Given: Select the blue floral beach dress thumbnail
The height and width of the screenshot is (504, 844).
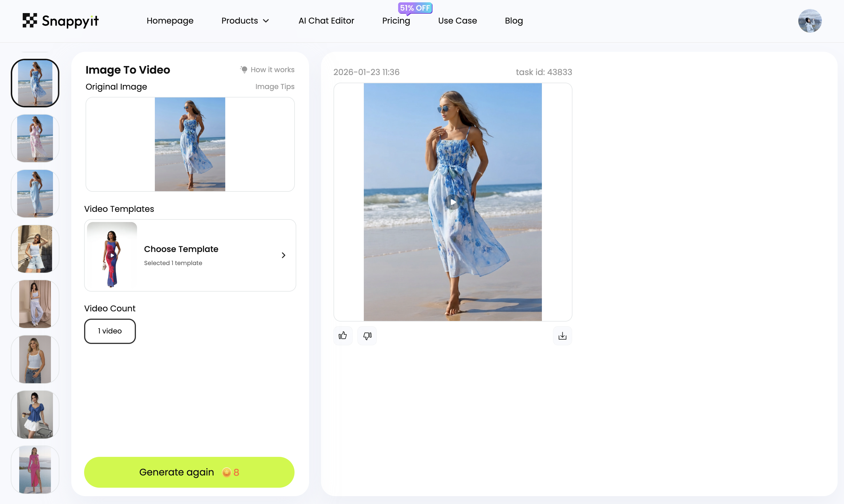Looking at the screenshot, I should click(35, 83).
